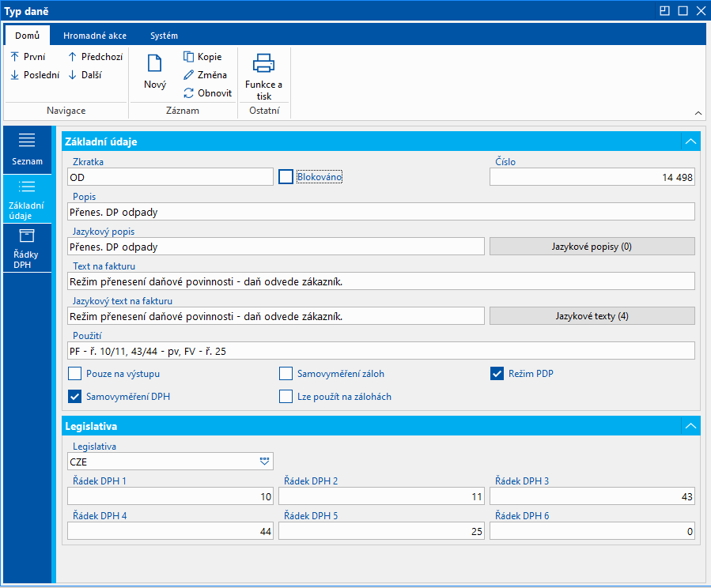Image resolution: width=711 pixels, height=588 pixels.
Task: Open the Seznam list view in sidebar
Action: pos(27,149)
